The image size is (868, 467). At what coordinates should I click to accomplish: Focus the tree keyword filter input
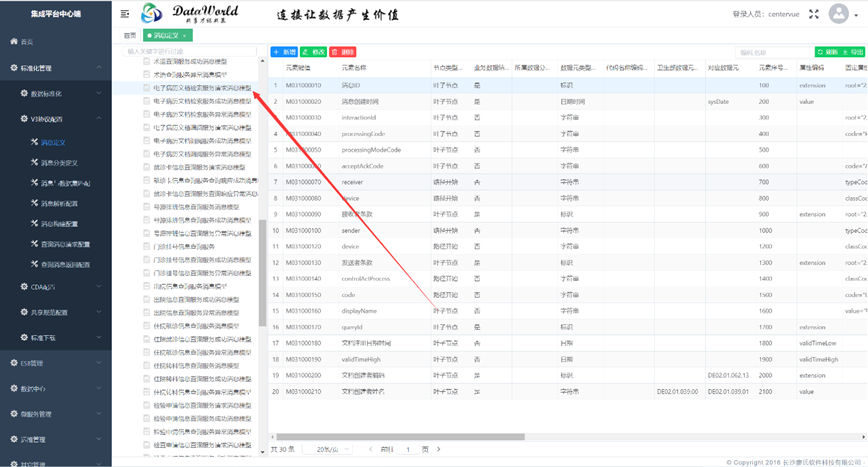click(189, 51)
